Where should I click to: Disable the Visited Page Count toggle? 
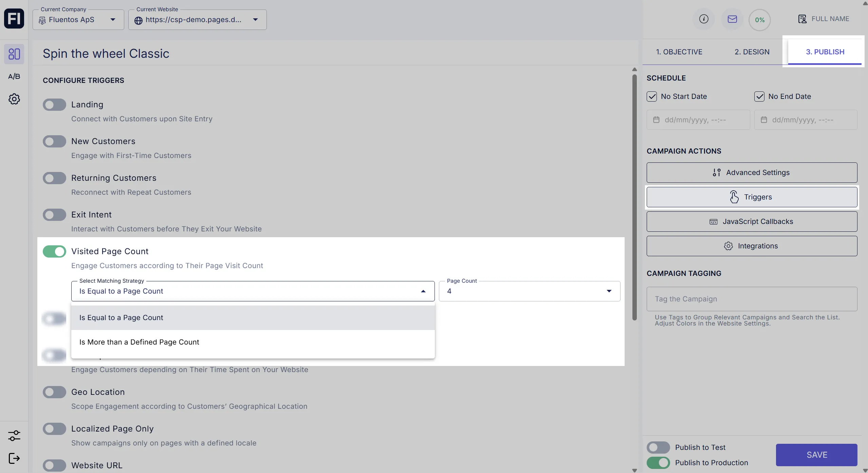(54, 251)
